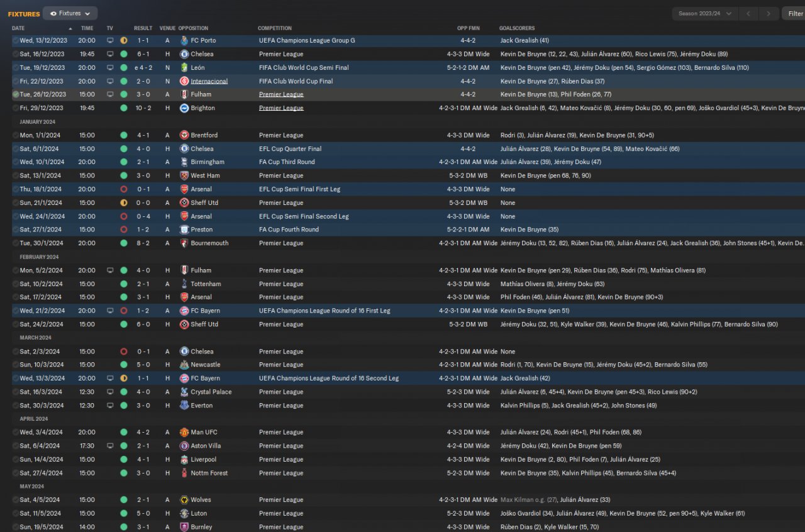
Task: Click the Brentford club badge
Action: point(184,135)
